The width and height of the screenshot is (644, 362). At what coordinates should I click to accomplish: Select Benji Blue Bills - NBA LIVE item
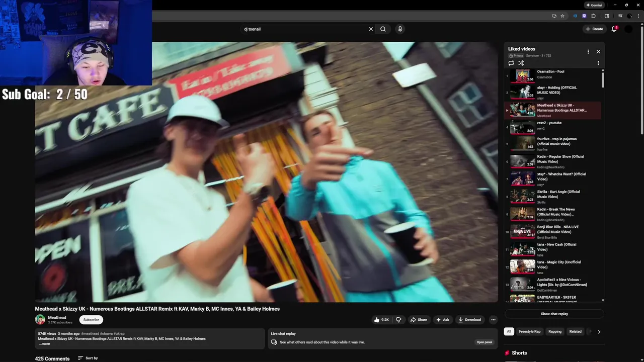[553, 232]
